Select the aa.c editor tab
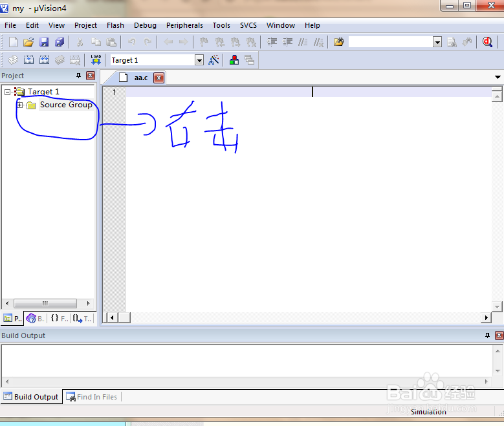The image size is (504, 426). click(141, 78)
